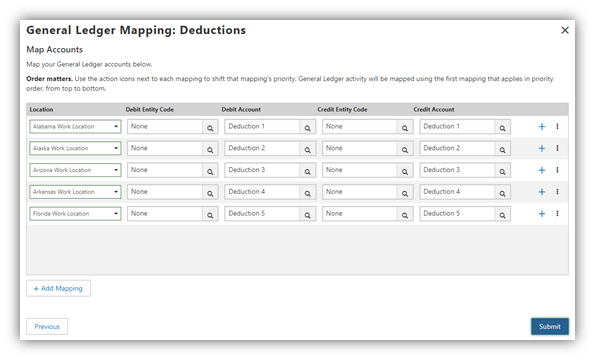Click search icon for Deduction 2 credit account
The width and height of the screenshot is (595, 360).
click(x=502, y=149)
